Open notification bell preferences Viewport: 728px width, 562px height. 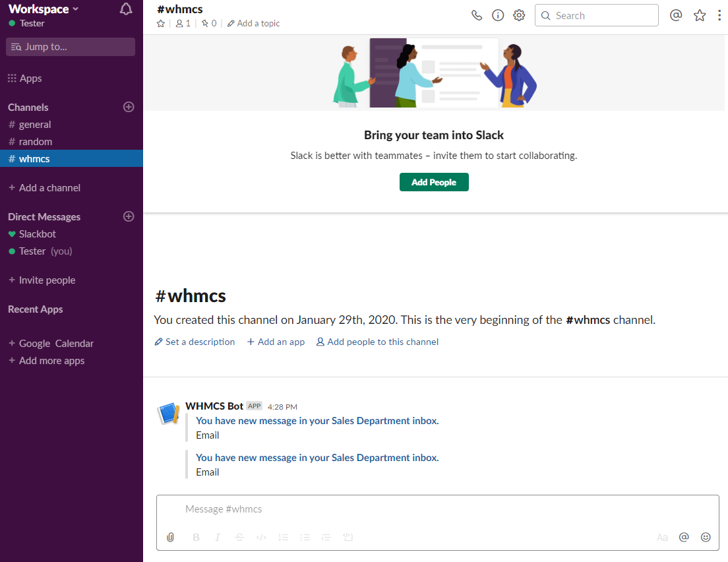click(126, 9)
